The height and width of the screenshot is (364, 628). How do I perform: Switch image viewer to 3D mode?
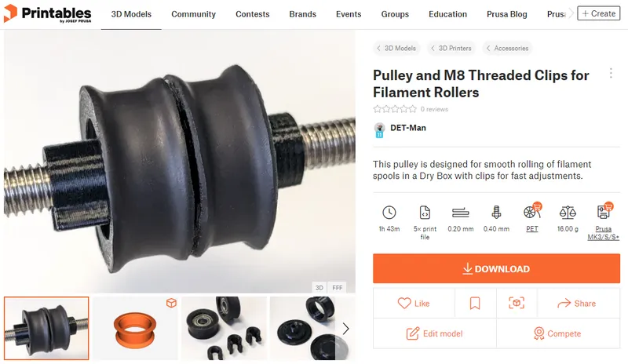319,288
